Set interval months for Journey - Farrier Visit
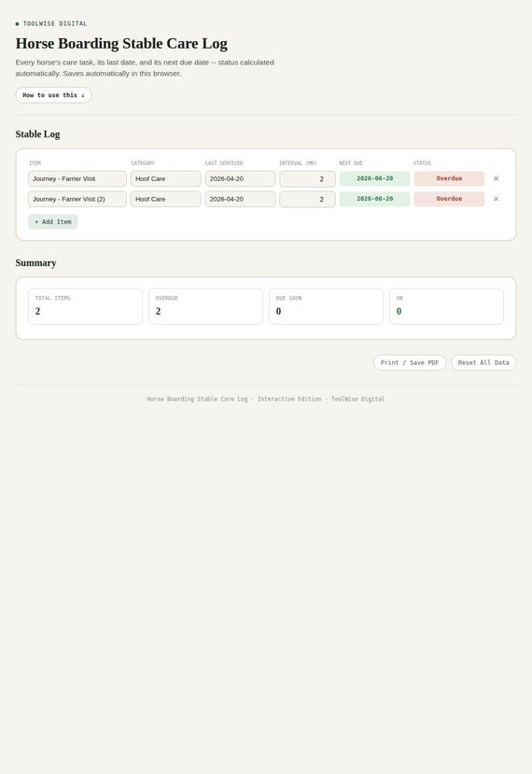 tap(307, 178)
